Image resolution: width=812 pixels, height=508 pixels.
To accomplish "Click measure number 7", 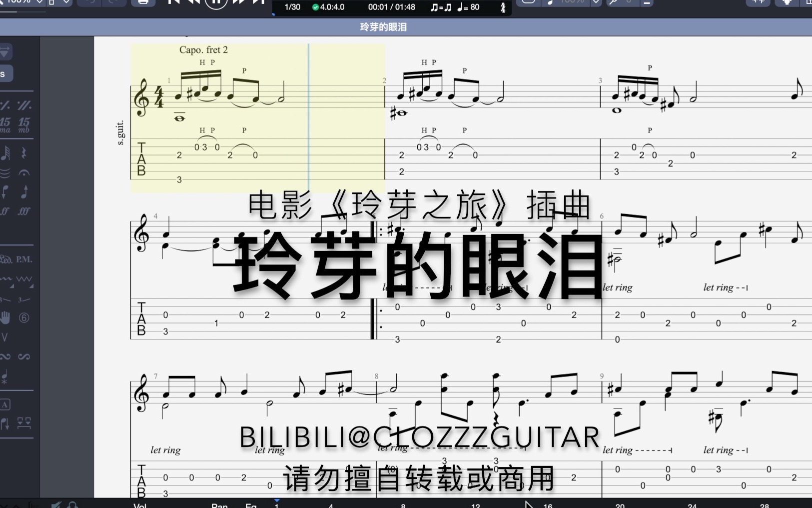I will tap(155, 376).
